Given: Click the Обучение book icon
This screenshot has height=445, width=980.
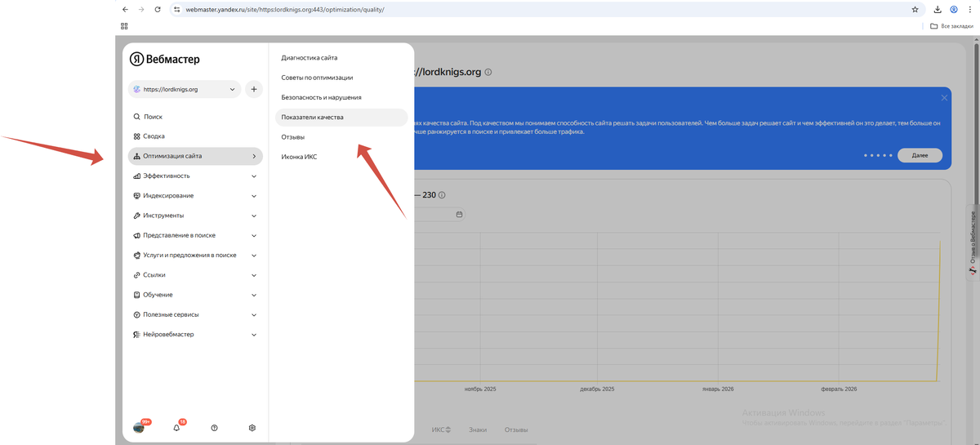Looking at the screenshot, I should (136, 295).
